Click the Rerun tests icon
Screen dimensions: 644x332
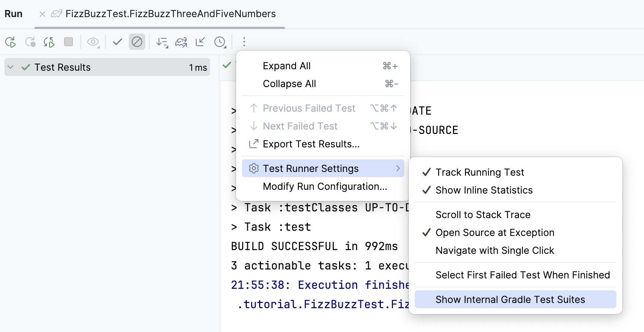pyautogui.click(x=10, y=42)
